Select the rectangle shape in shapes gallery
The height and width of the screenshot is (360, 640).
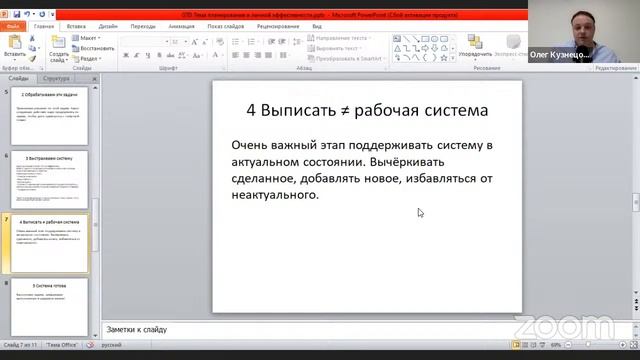[425, 39]
